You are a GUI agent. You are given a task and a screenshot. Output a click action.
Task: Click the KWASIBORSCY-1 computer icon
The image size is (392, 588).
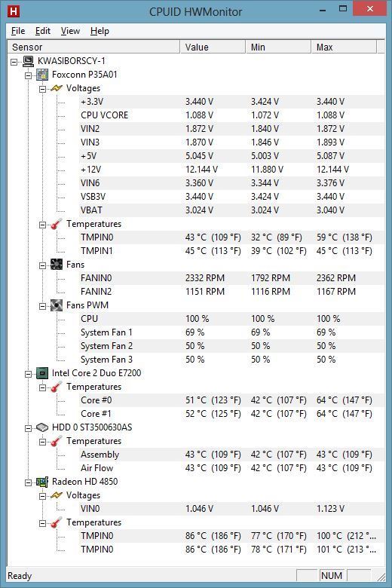(x=28, y=61)
